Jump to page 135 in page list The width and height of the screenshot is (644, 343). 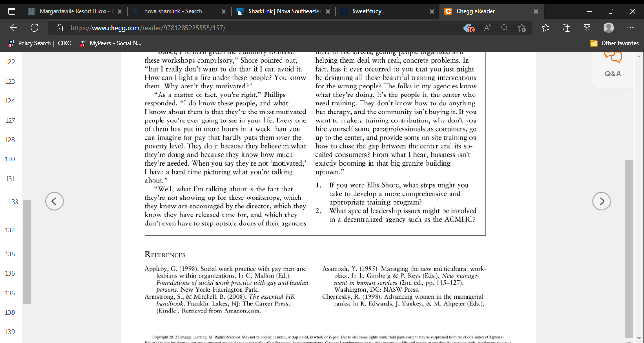[9, 254]
